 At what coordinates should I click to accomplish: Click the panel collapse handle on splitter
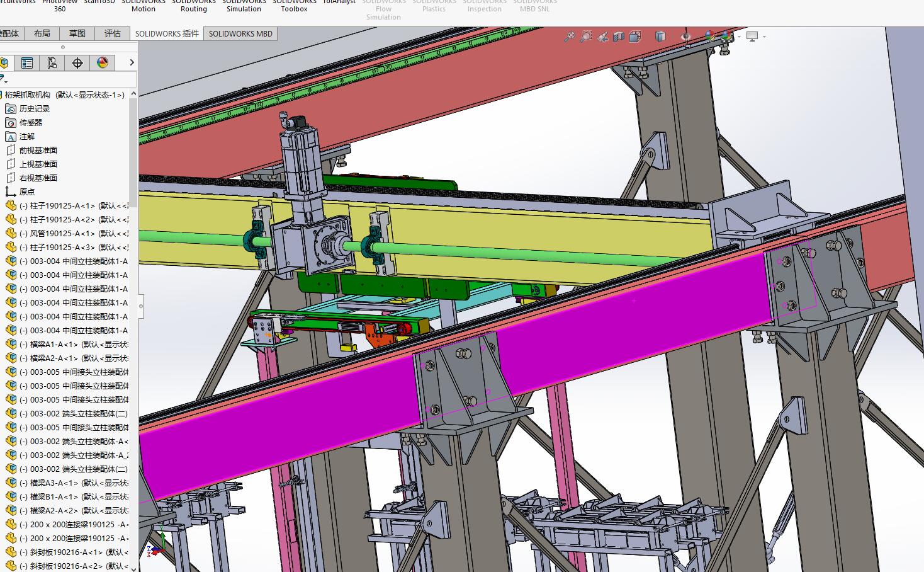(x=141, y=306)
